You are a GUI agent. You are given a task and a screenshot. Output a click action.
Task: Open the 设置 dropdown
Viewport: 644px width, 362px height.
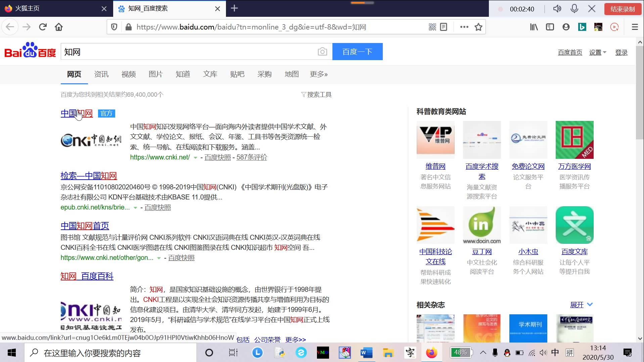tap(598, 52)
